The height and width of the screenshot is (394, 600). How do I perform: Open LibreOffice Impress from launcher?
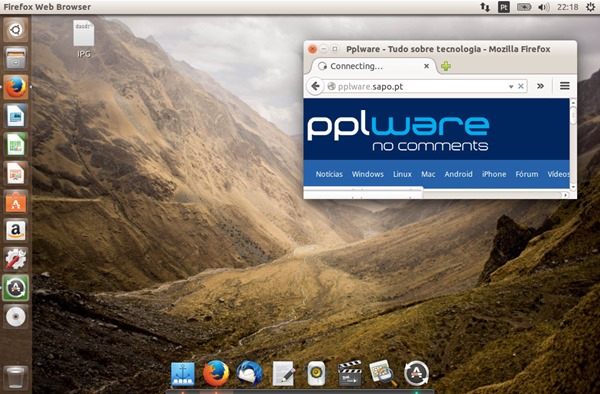point(16,173)
